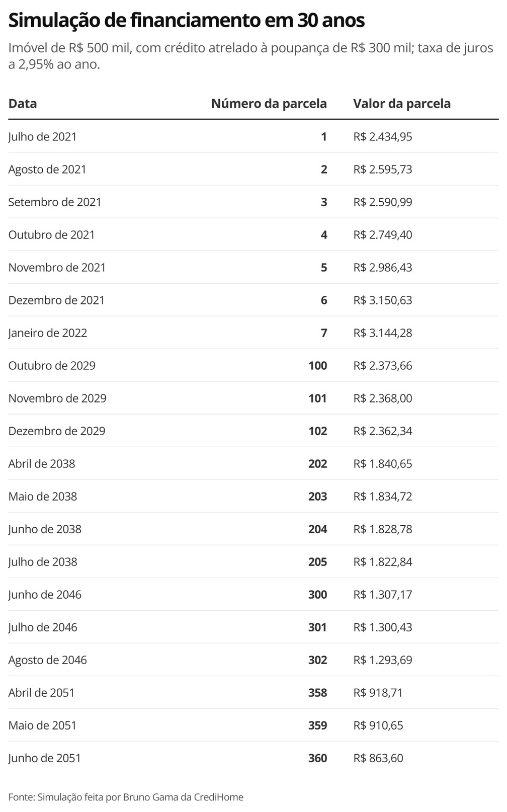Image resolution: width=507 pixels, height=812 pixels.
Task: Click the R$ 1.307,17 amount
Action: [383, 595]
